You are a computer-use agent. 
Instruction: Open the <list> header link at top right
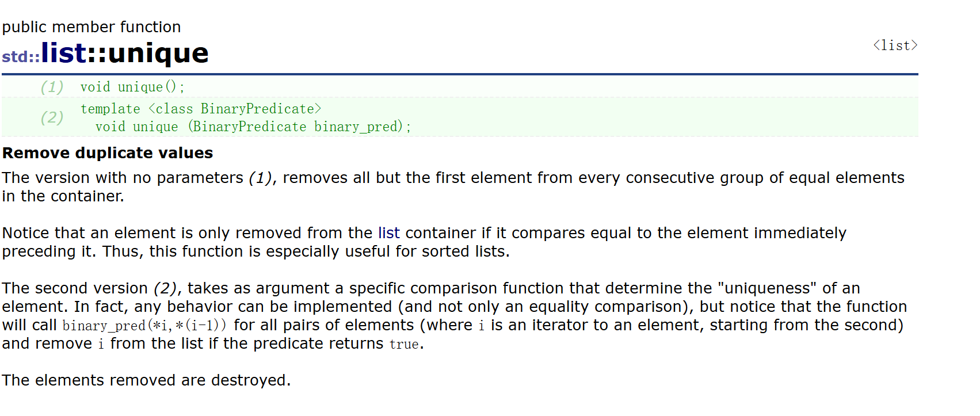pos(895,45)
